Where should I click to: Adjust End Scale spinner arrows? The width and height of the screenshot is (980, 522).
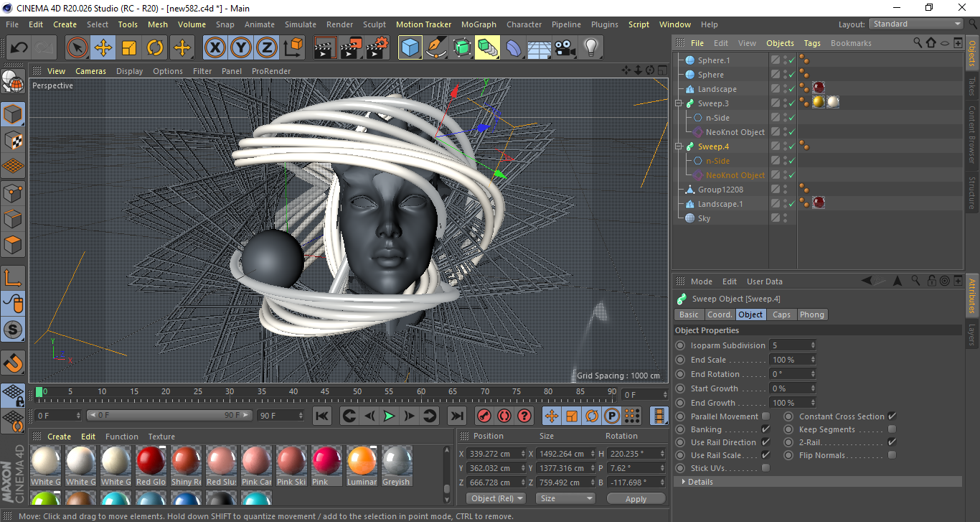tap(813, 360)
